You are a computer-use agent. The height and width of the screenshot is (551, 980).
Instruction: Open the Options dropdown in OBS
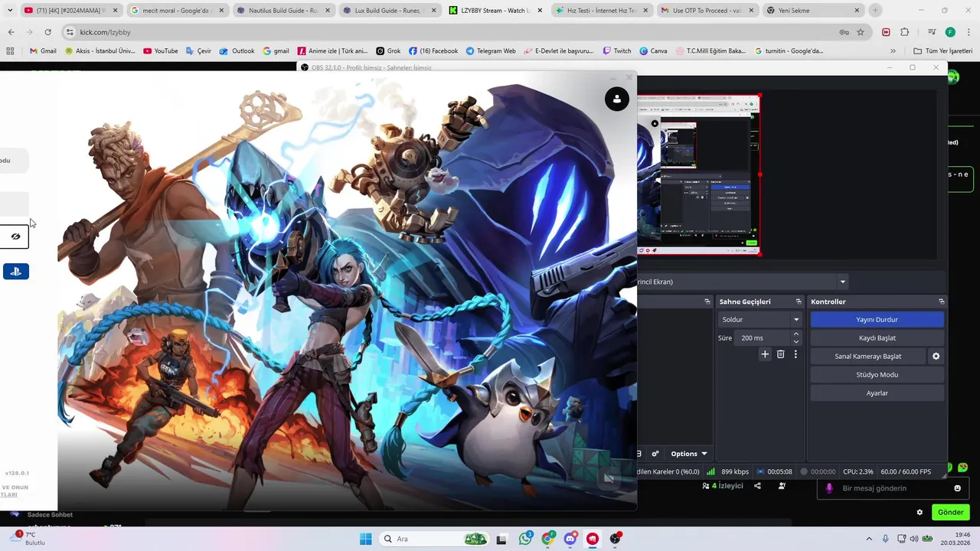[x=688, y=454]
